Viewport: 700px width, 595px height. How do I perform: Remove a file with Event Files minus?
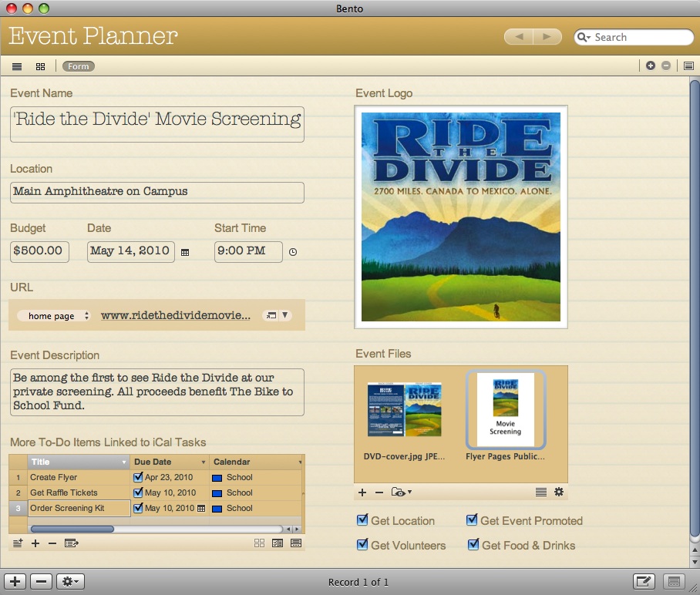click(x=379, y=492)
